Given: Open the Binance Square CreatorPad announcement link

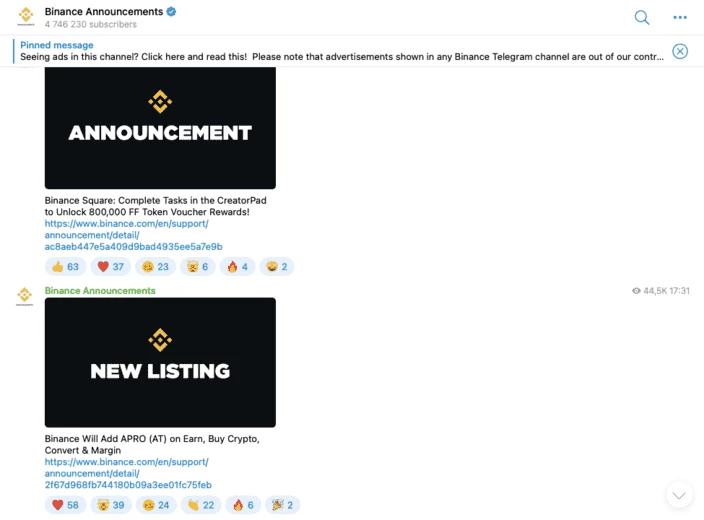Looking at the screenshot, I should [x=133, y=235].
